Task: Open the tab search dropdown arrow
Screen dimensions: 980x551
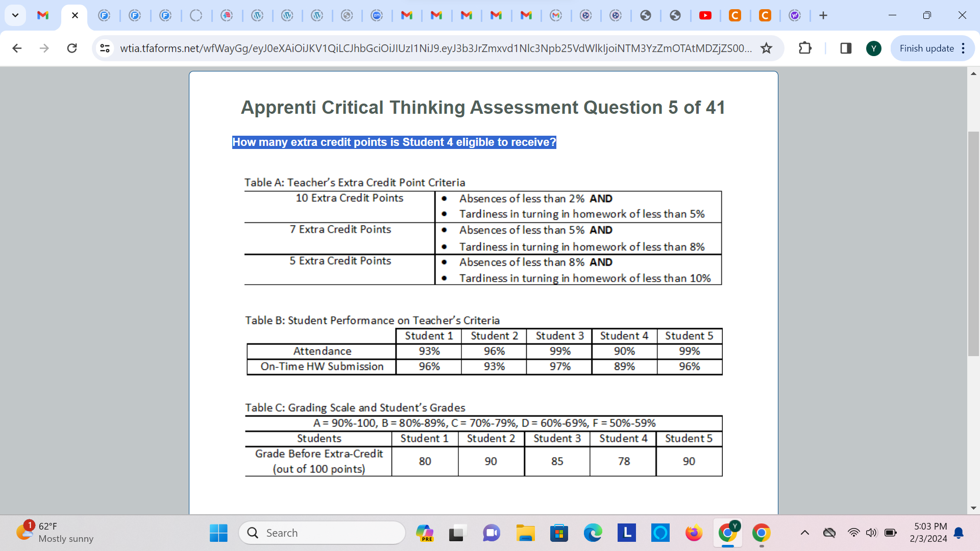Action: point(15,15)
